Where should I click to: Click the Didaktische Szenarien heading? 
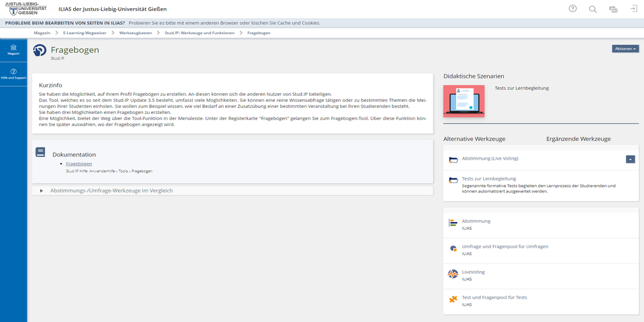[474, 76]
